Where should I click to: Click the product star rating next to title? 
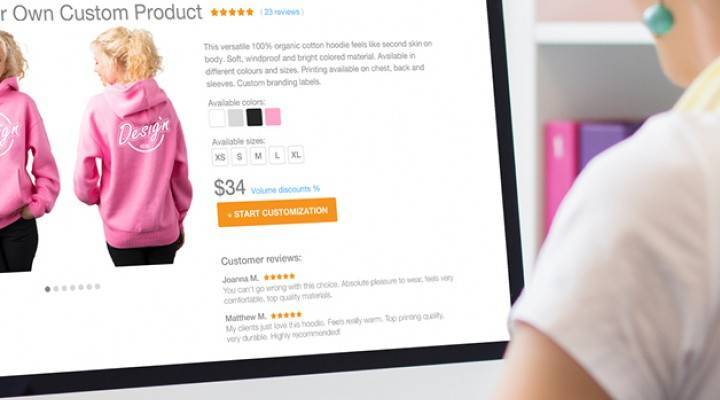[x=232, y=12]
